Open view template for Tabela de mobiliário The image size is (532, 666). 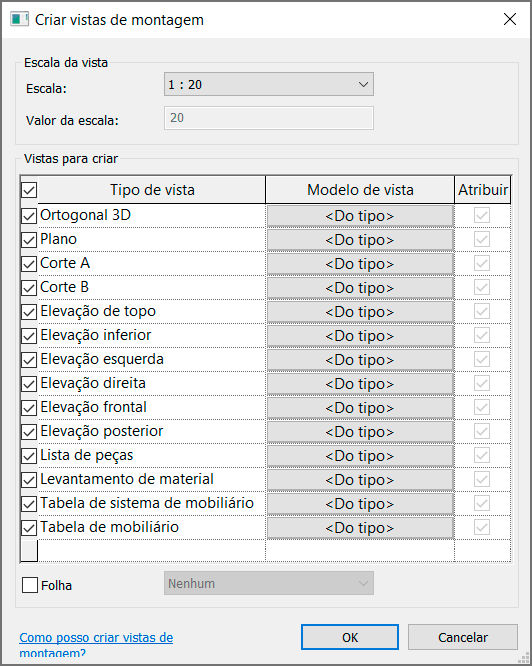360,528
